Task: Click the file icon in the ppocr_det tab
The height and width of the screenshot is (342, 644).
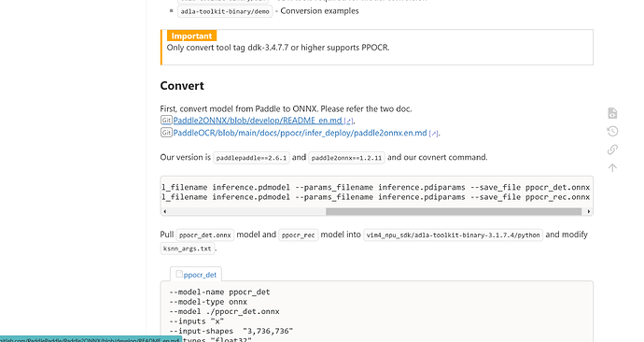Action: click(179, 274)
